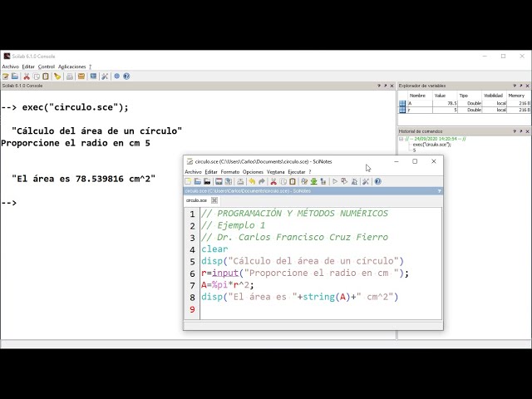Undock the Historial de comandos panel
The image size is (532, 399).
[521, 131]
